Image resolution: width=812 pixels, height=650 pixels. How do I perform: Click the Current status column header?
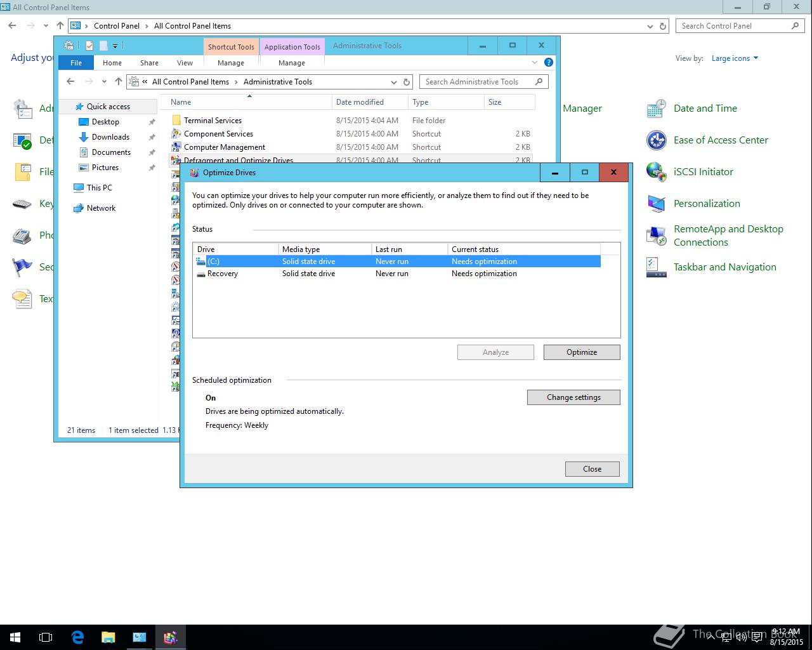click(x=523, y=249)
